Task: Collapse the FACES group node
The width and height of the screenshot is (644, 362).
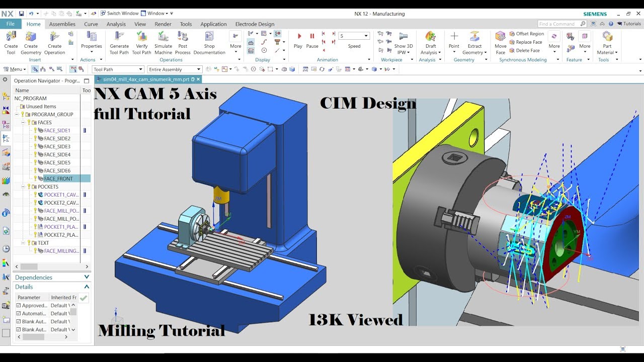Action: click(x=24, y=123)
